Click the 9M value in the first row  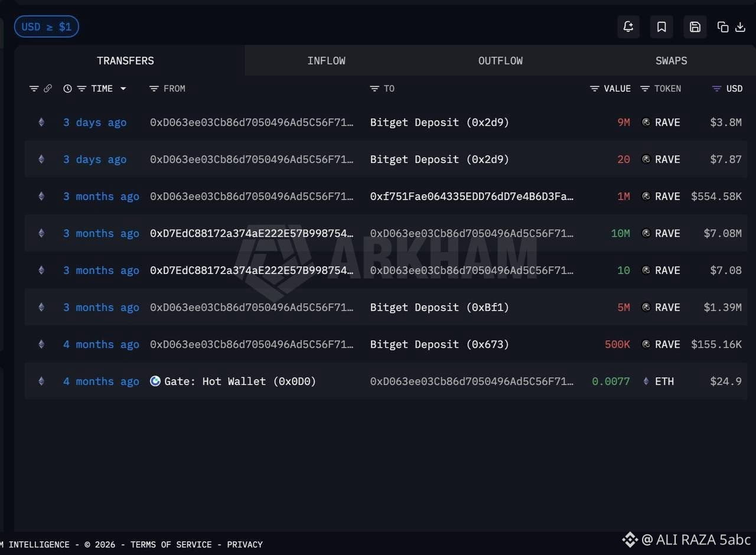pos(624,122)
